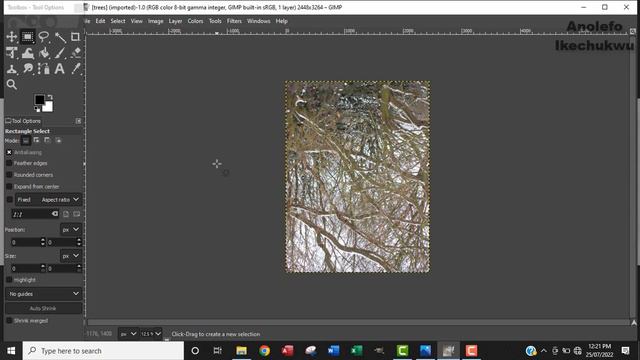
Task: Click the canvas horizontal scrollbar
Action: [358, 322]
